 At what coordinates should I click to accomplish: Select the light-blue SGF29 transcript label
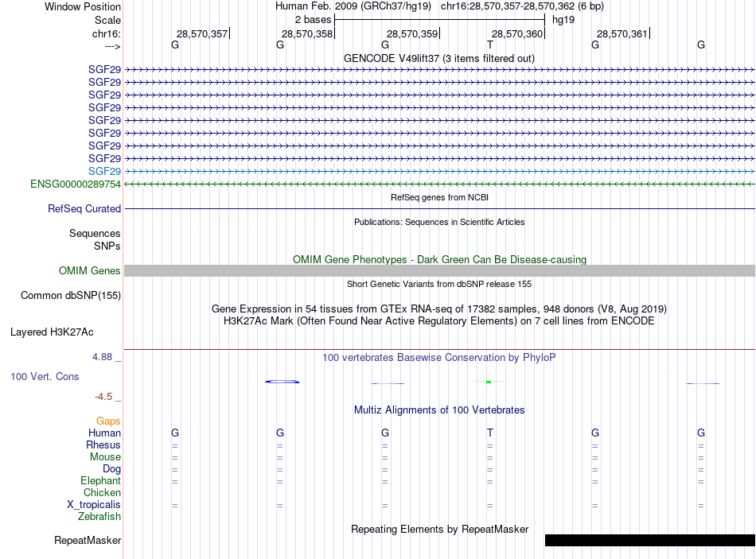[x=104, y=171]
